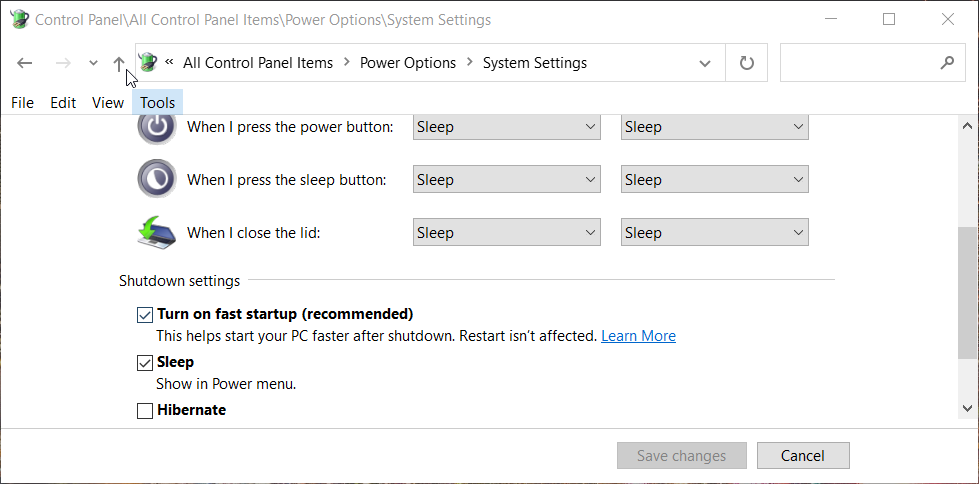
Task: Click the close lid laptop icon
Action: [x=157, y=232]
